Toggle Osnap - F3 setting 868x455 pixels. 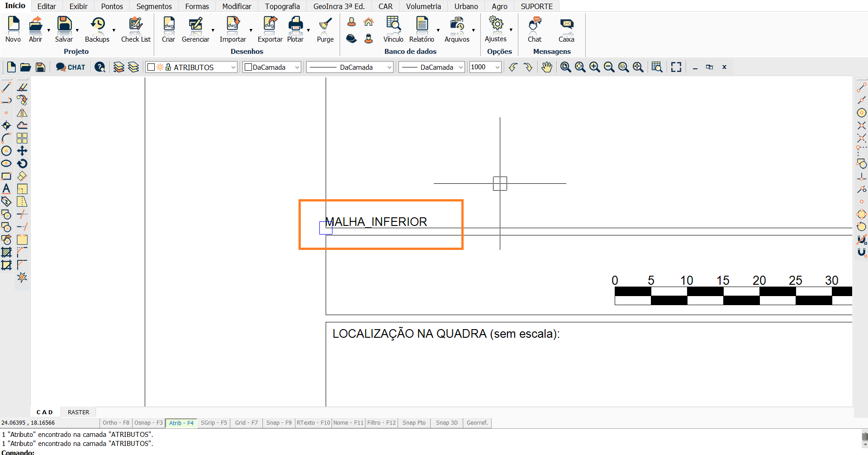pos(148,423)
